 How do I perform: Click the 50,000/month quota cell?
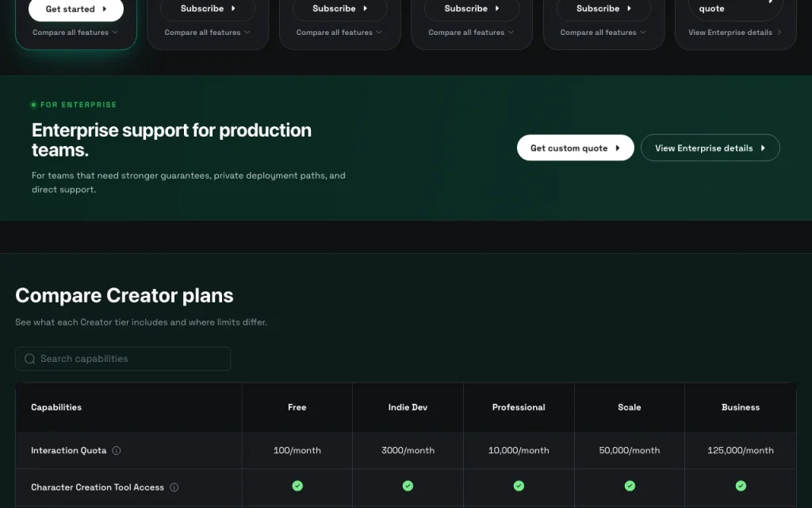630,451
